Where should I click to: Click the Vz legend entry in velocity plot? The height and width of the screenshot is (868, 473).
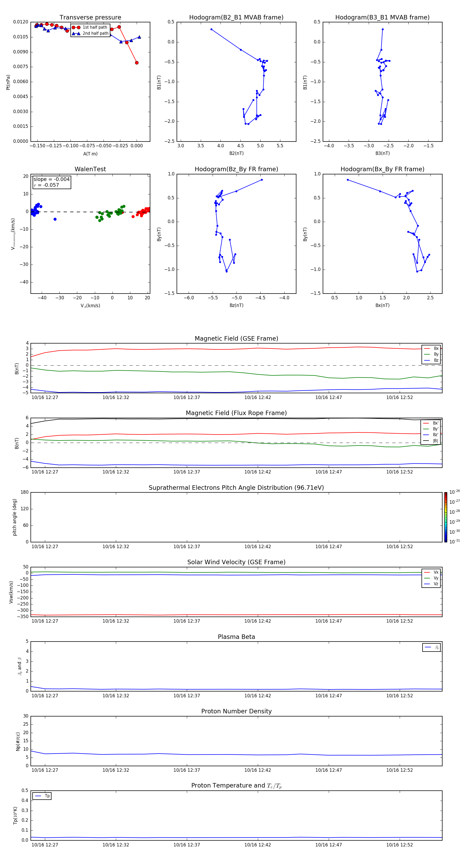click(431, 584)
